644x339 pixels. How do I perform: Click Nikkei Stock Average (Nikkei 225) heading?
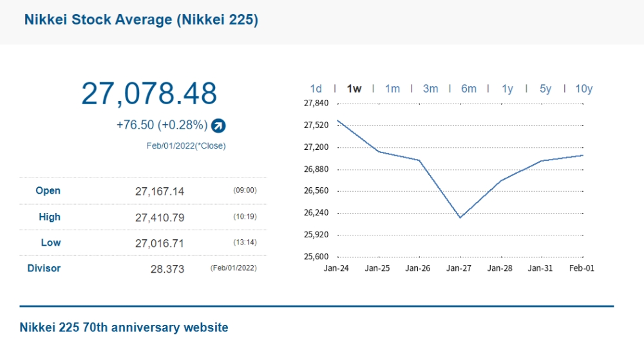(x=141, y=20)
